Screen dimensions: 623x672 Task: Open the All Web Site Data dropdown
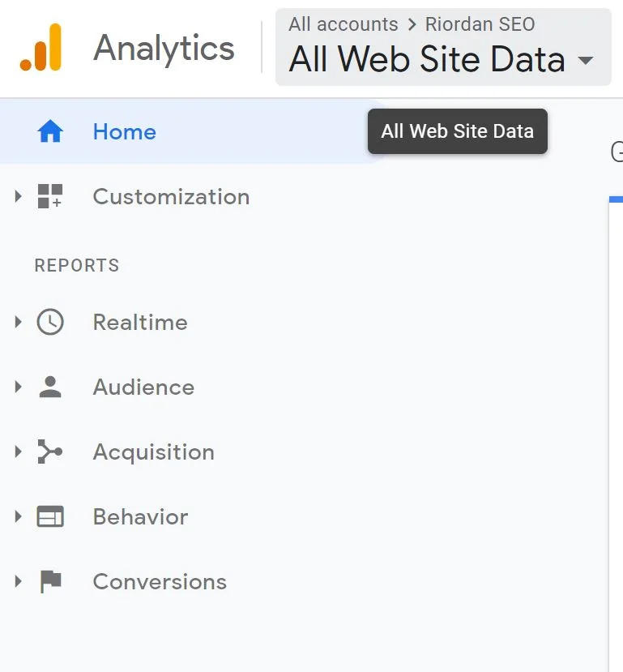(585, 59)
